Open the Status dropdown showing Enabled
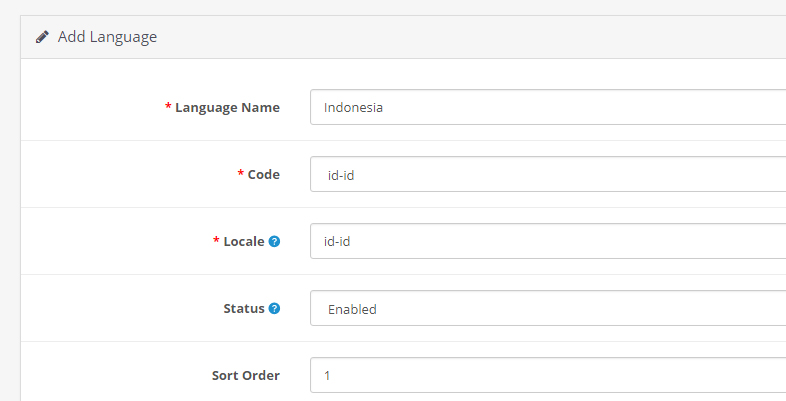Viewport: 786px width, 401px height. [x=548, y=308]
